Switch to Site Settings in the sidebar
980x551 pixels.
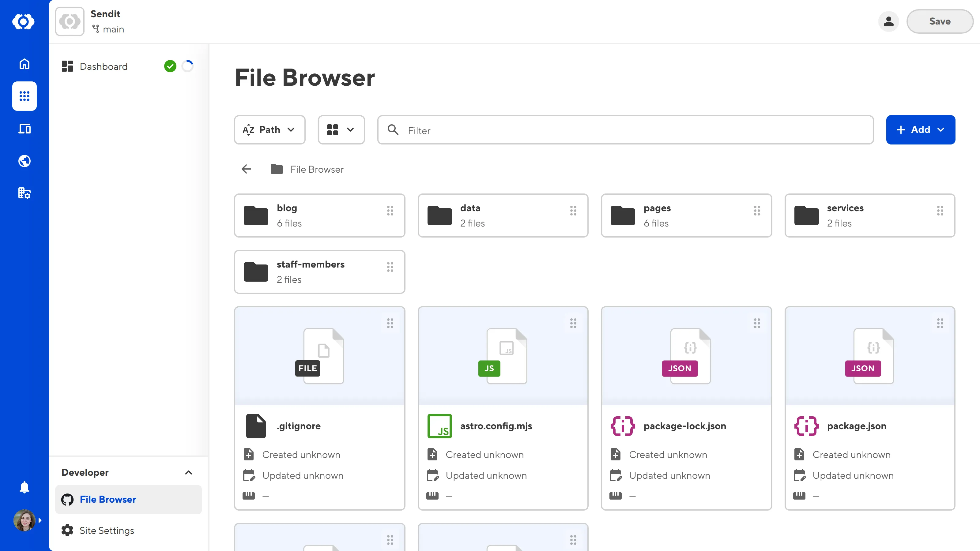[107, 530]
